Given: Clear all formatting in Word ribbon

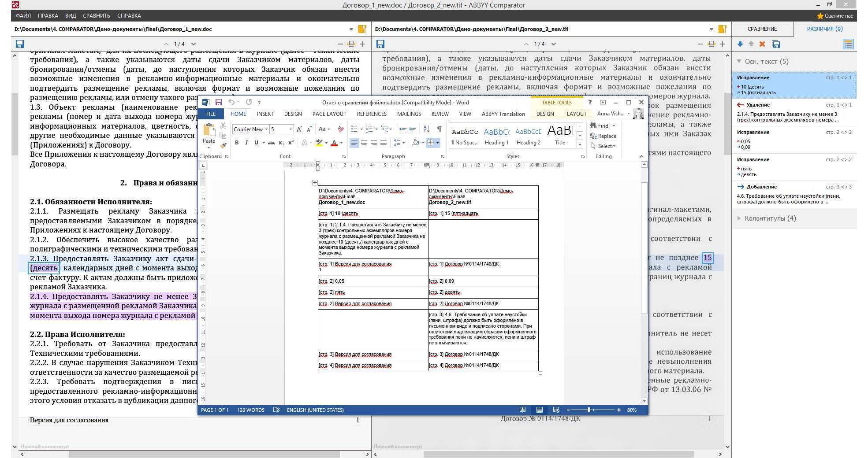Looking at the screenshot, I should coord(340,129).
